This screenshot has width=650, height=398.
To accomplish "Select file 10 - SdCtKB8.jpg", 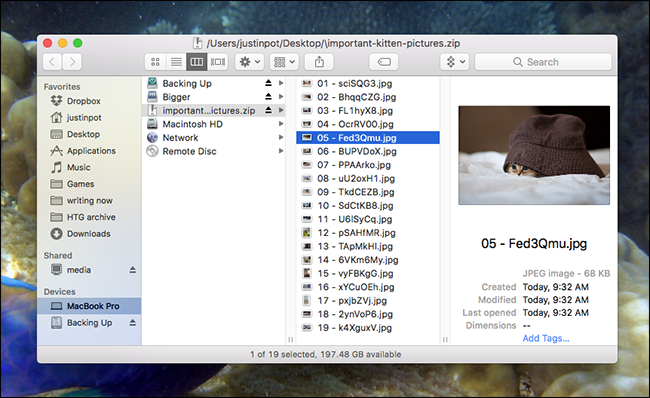I will coord(368,206).
